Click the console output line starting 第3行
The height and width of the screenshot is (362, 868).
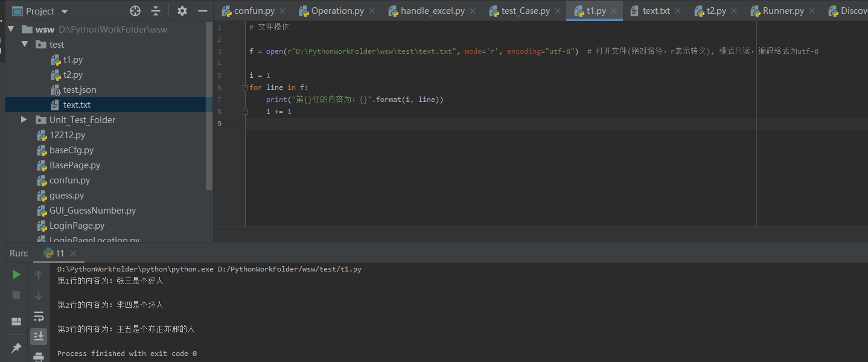(126, 329)
